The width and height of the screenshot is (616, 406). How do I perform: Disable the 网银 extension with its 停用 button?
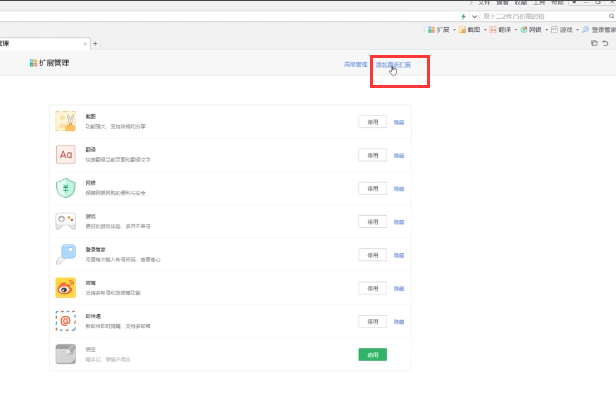pos(372,189)
